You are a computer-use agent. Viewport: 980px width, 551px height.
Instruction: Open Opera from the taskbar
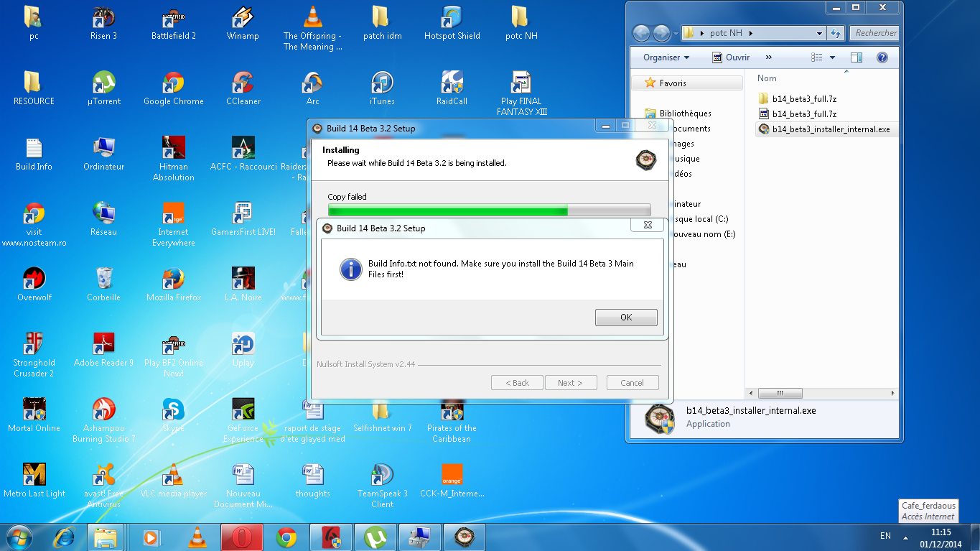241,537
